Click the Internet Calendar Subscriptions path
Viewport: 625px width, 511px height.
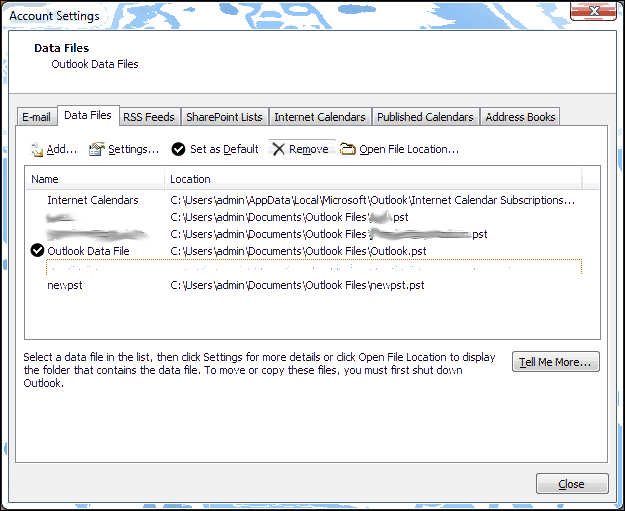pos(372,200)
